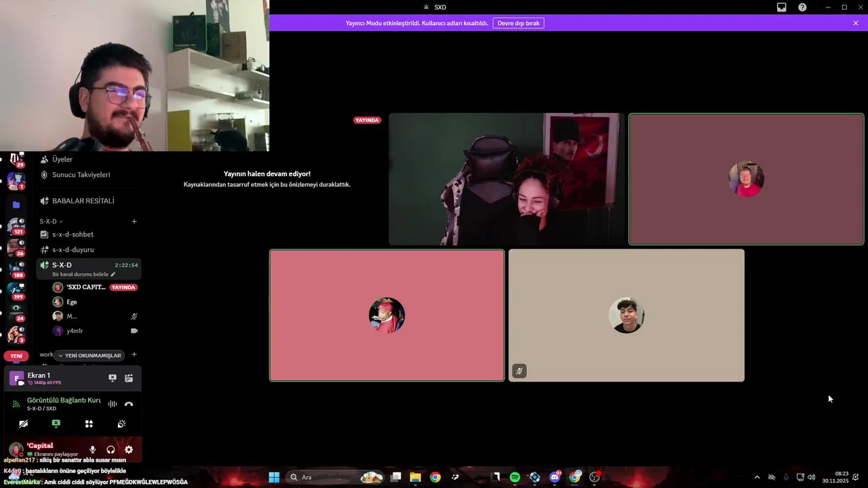Click the red YENİ server indicator
This screenshot has height=488, width=868.
16,356
